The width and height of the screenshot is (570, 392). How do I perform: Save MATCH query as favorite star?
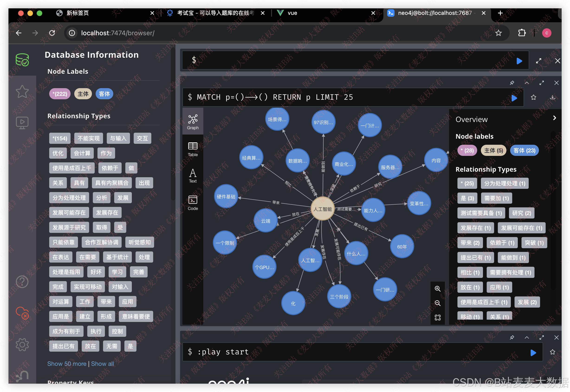tap(533, 97)
